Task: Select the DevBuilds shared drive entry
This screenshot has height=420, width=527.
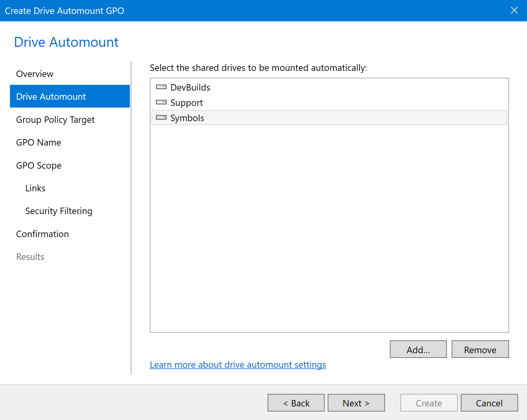Action: pyautogui.click(x=190, y=88)
